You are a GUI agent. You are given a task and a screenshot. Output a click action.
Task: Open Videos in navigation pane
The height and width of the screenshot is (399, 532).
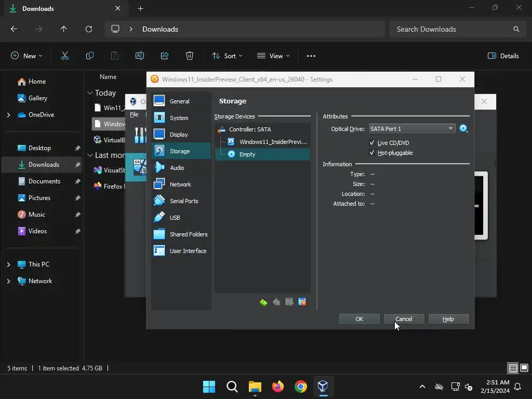37,231
